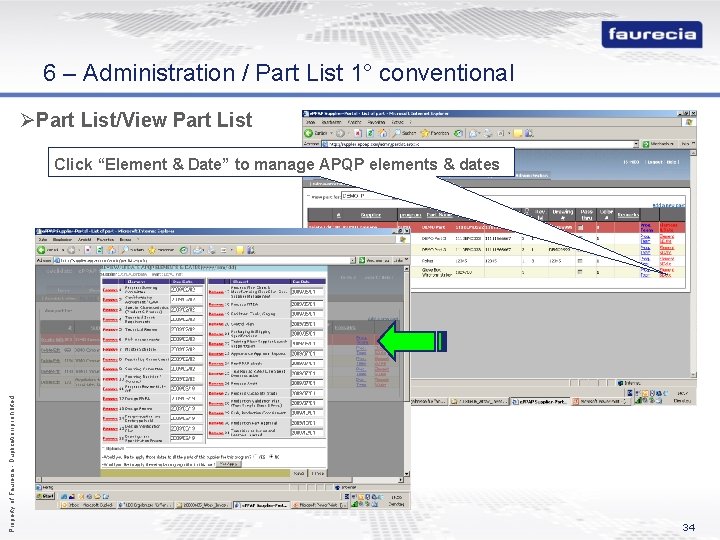
Task: Expand Links chevron in rear browser
Action: (693, 143)
